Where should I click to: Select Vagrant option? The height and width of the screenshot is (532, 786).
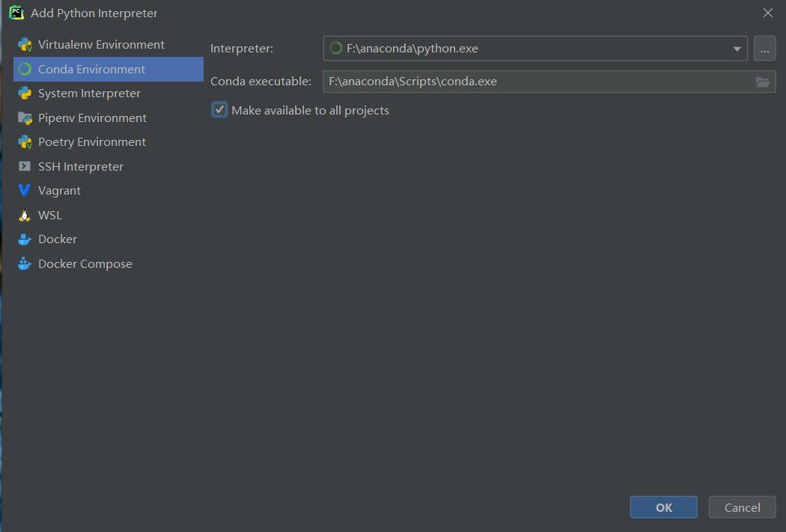(x=109, y=190)
